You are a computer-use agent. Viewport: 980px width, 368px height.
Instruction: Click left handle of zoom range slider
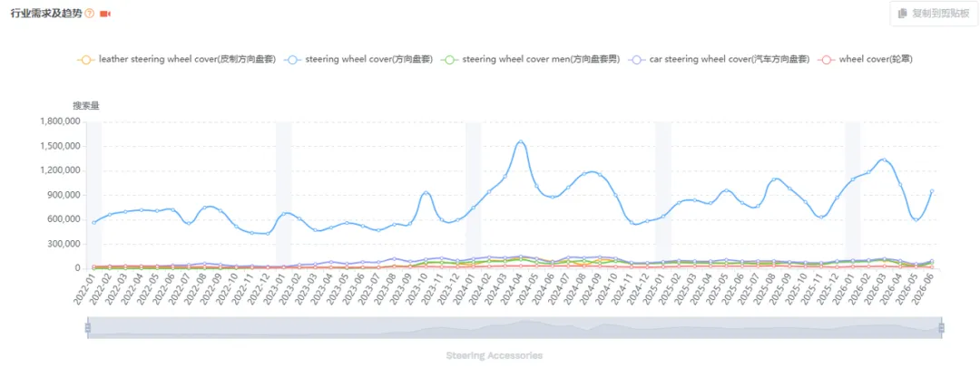(87, 327)
